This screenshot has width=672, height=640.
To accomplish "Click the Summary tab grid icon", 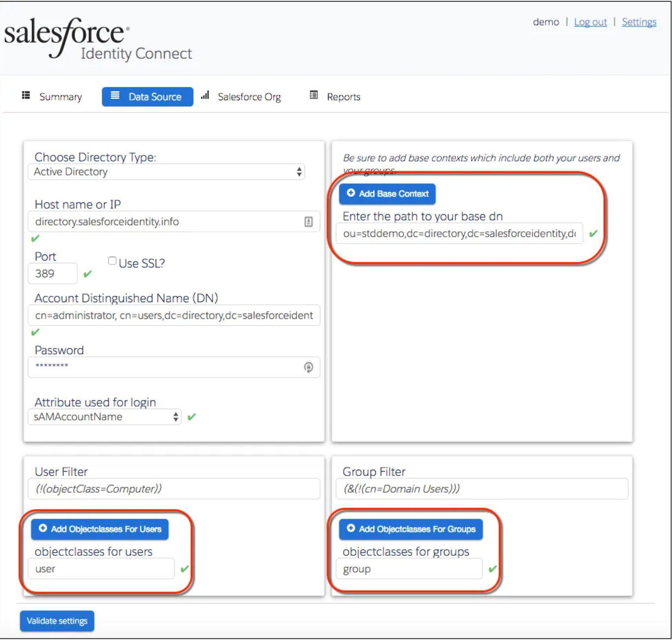I will [26, 95].
